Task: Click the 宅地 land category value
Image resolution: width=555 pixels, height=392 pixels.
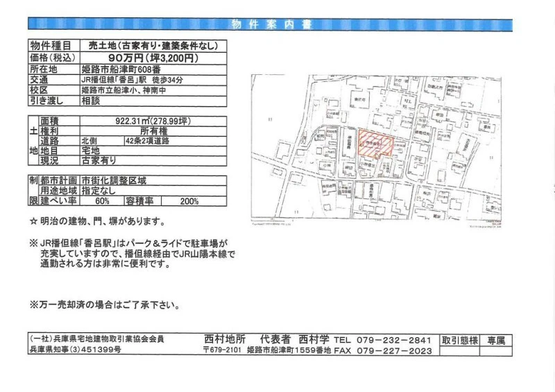Action: point(92,150)
